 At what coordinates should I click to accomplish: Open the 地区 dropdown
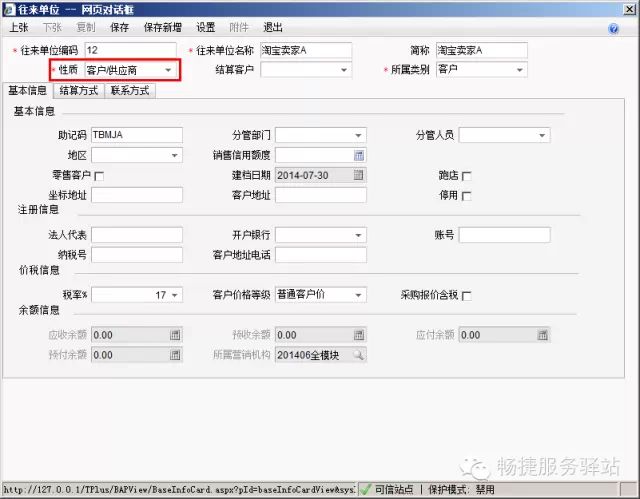tap(174, 155)
